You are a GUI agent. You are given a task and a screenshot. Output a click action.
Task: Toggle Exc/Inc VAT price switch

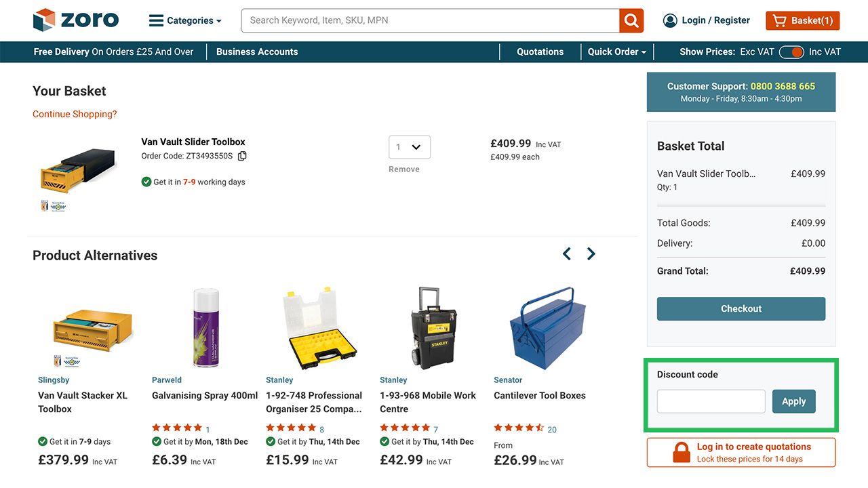(x=791, y=52)
